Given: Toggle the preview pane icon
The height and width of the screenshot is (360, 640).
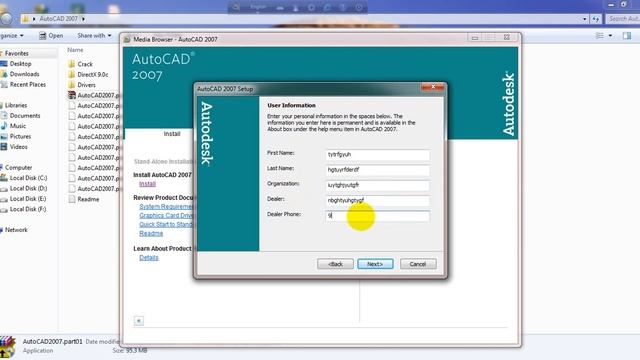Looking at the screenshot, I should (627, 36).
